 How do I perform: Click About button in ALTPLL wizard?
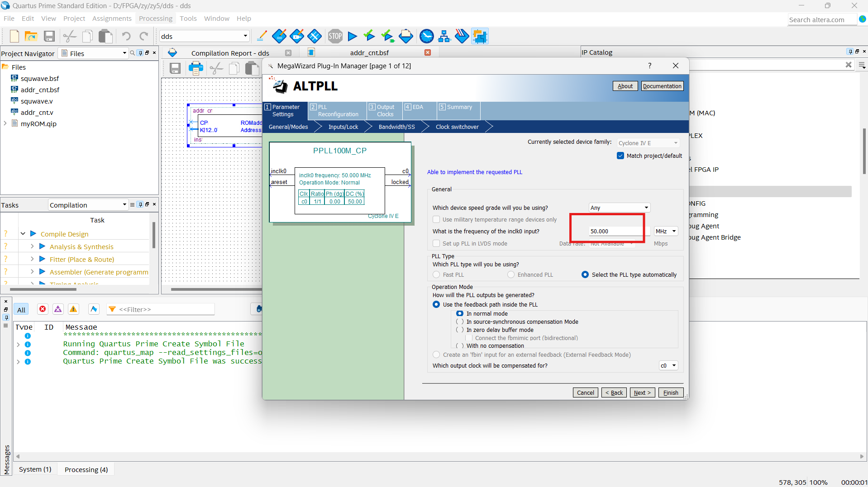[x=625, y=86]
